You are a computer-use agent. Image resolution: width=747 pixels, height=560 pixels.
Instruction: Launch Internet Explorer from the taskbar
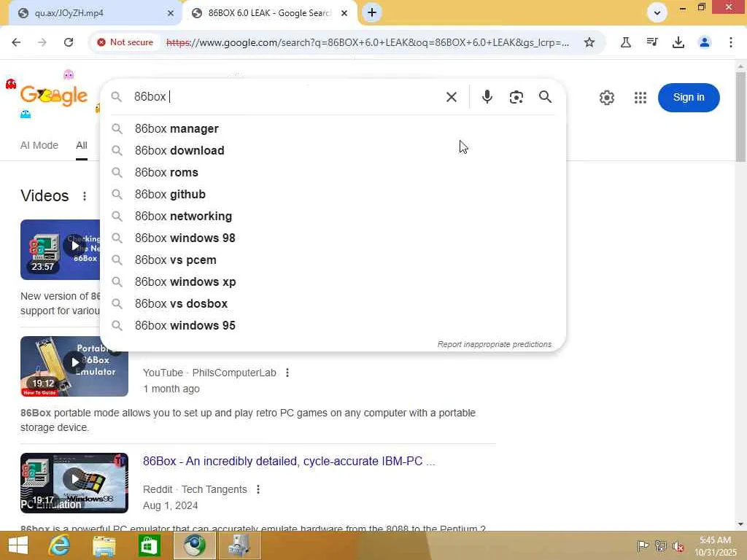point(60,545)
